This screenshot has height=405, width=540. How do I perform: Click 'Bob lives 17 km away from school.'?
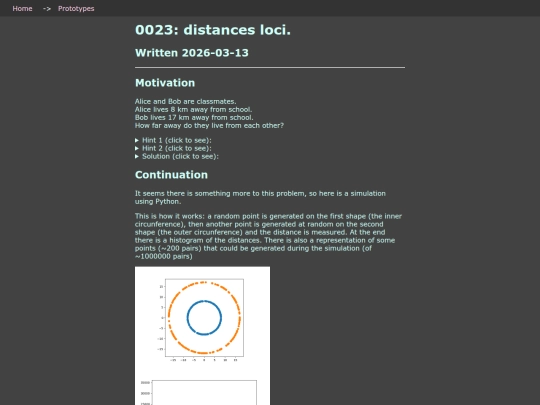tap(194, 117)
